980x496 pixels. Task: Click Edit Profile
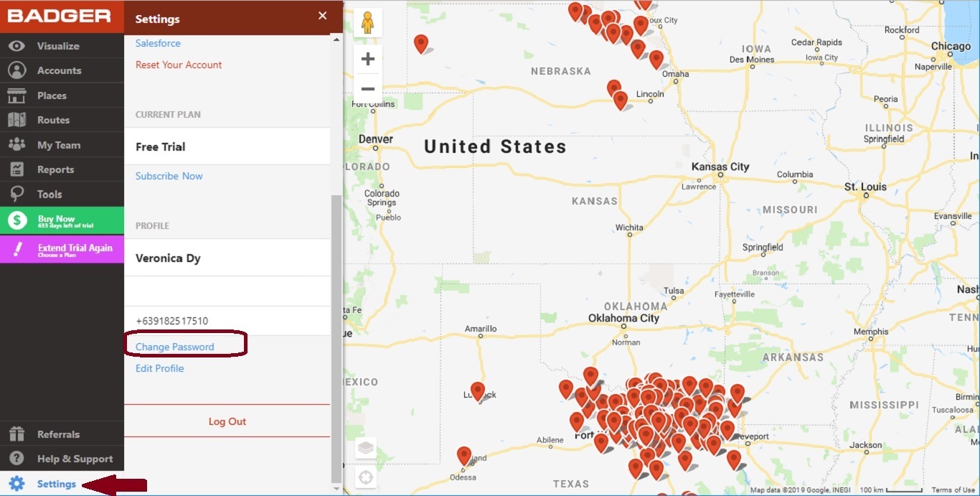pyautogui.click(x=159, y=368)
